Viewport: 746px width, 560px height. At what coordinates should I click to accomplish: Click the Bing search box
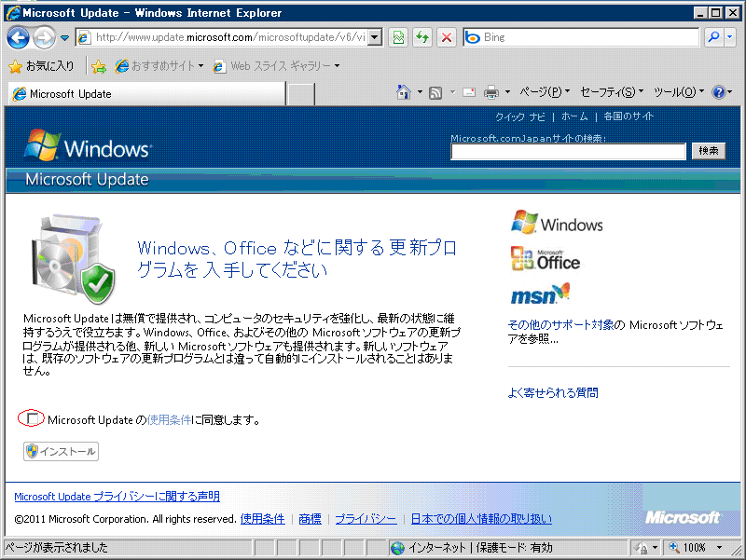581,37
